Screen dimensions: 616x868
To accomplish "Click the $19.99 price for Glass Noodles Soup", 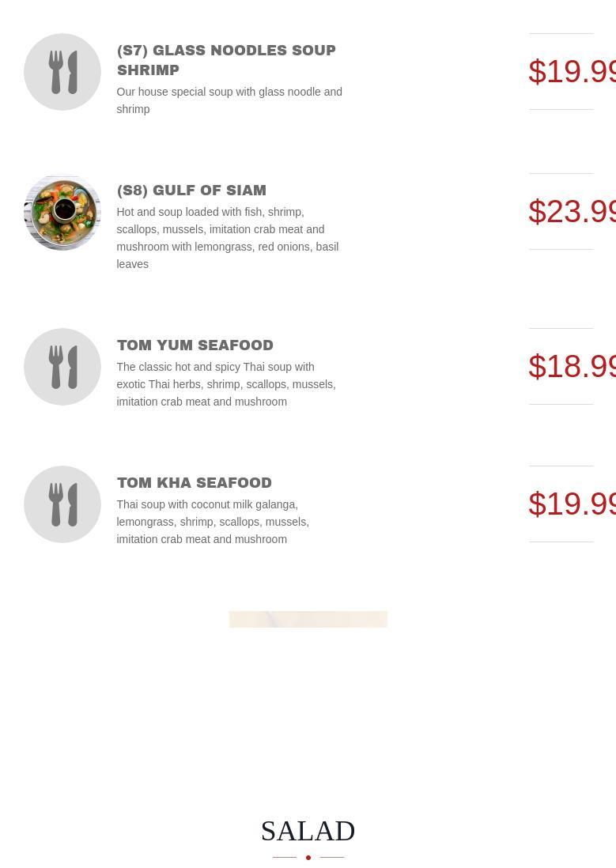I will point(572,71).
